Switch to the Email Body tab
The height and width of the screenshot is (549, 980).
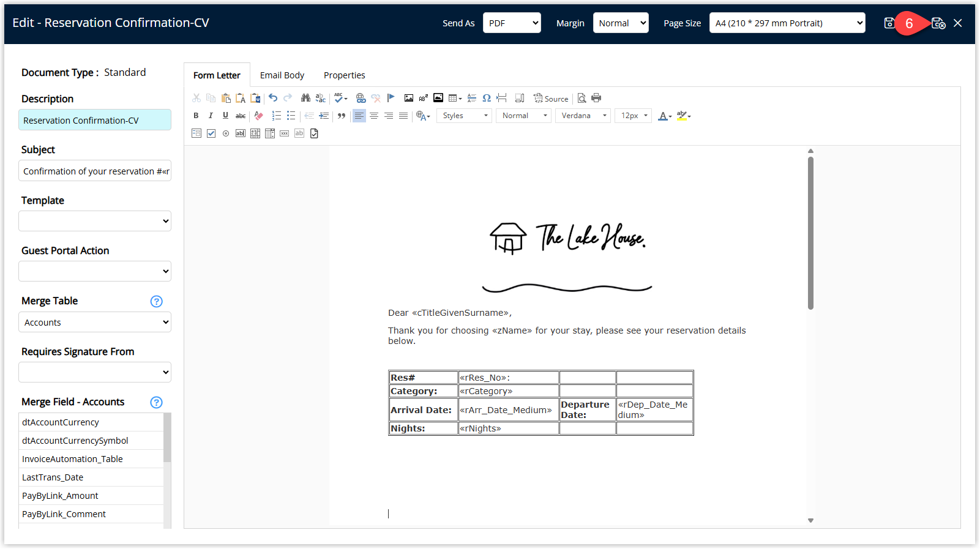click(282, 75)
